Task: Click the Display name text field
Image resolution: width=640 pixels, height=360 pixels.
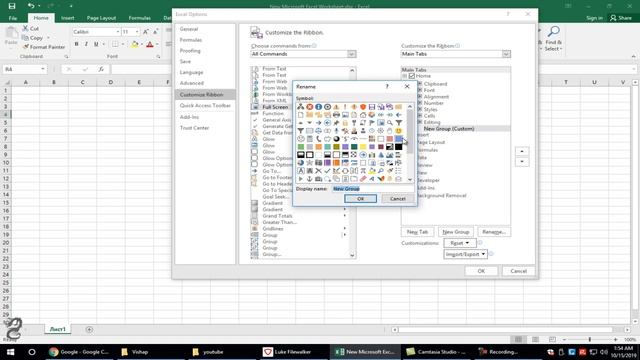Action: 373,189
